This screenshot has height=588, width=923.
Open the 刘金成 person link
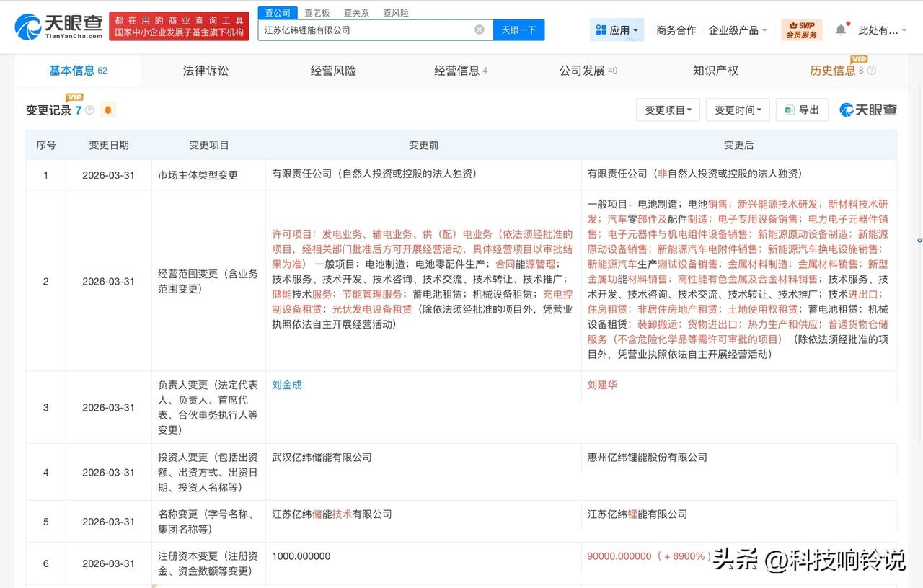click(287, 385)
